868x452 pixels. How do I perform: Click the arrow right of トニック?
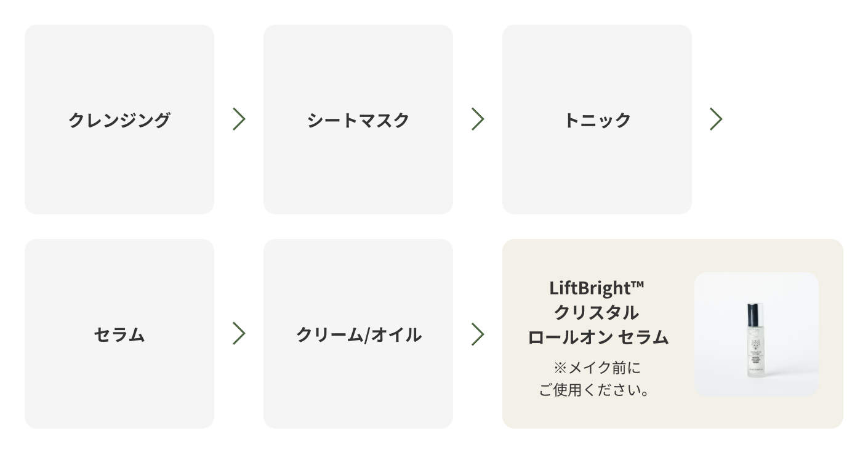coord(716,119)
